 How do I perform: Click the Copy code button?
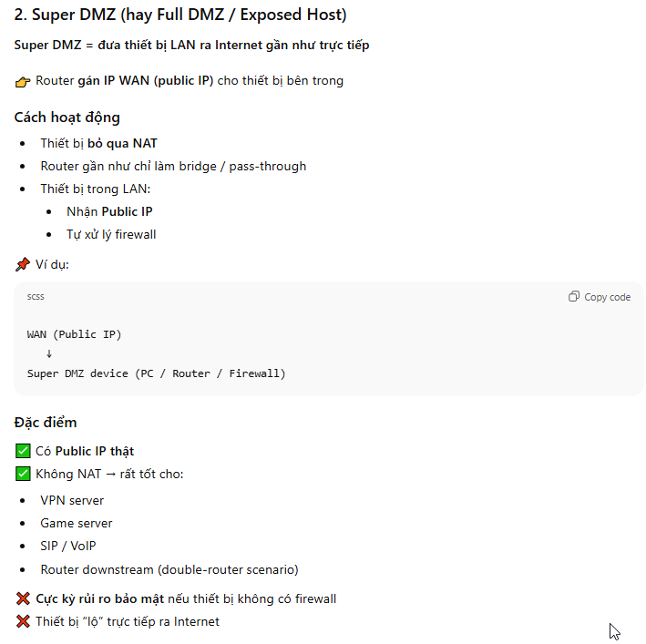(599, 297)
